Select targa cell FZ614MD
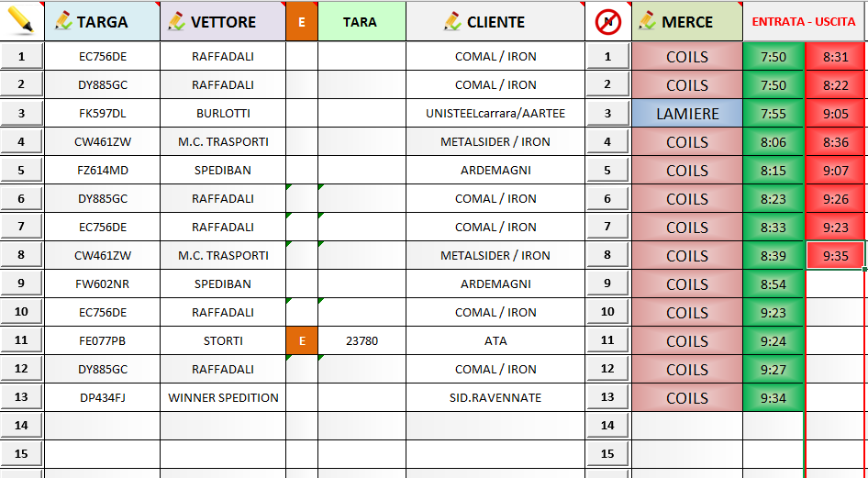Viewport: 868px width, 478px height. tap(103, 170)
